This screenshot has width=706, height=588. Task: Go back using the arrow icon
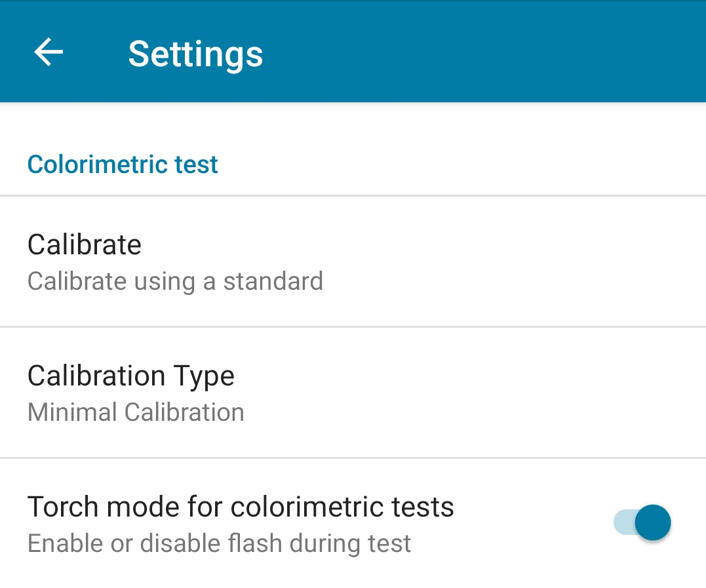tap(49, 52)
